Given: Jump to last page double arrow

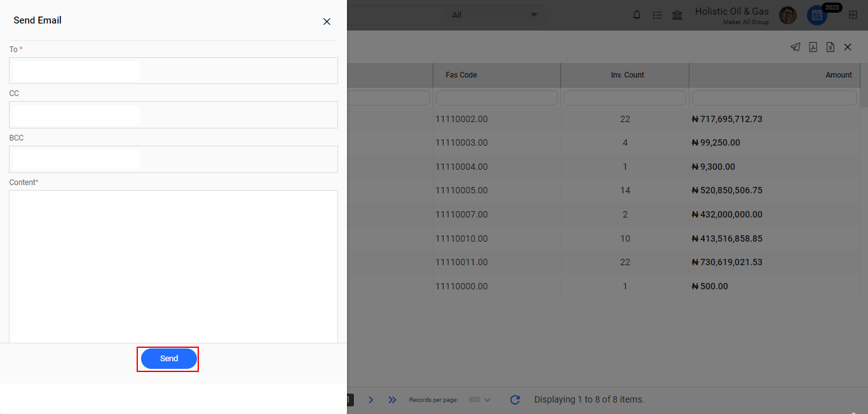Looking at the screenshot, I should point(392,400).
